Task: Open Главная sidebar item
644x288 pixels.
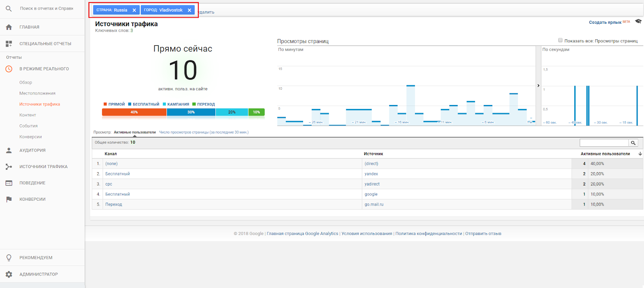Action: point(29,27)
